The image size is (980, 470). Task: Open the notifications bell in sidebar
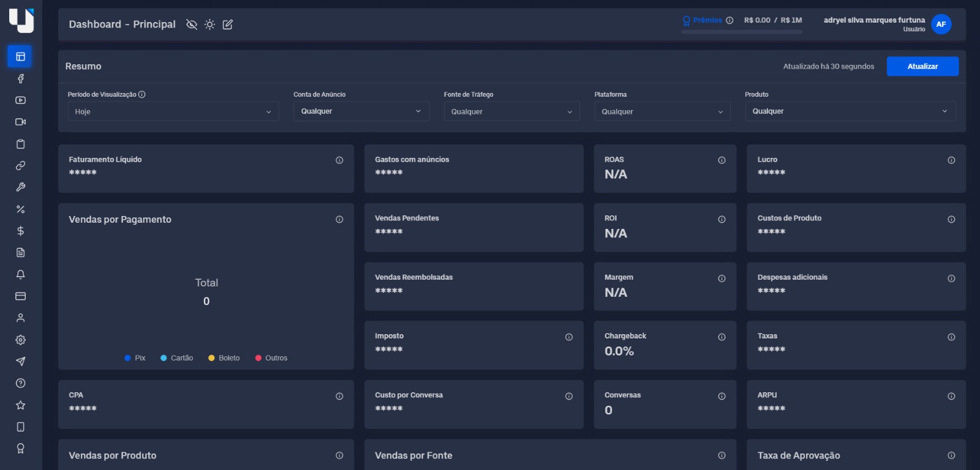(x=20, y=274)
